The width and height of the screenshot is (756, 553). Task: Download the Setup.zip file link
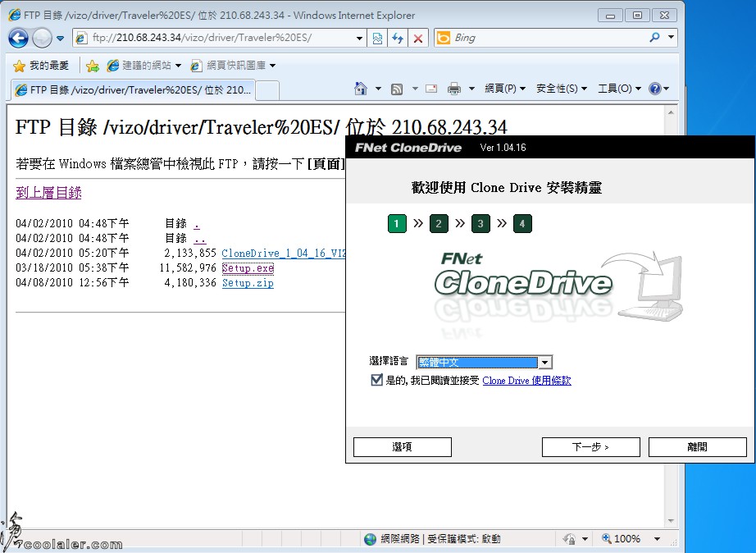click(x=248, y=283)
